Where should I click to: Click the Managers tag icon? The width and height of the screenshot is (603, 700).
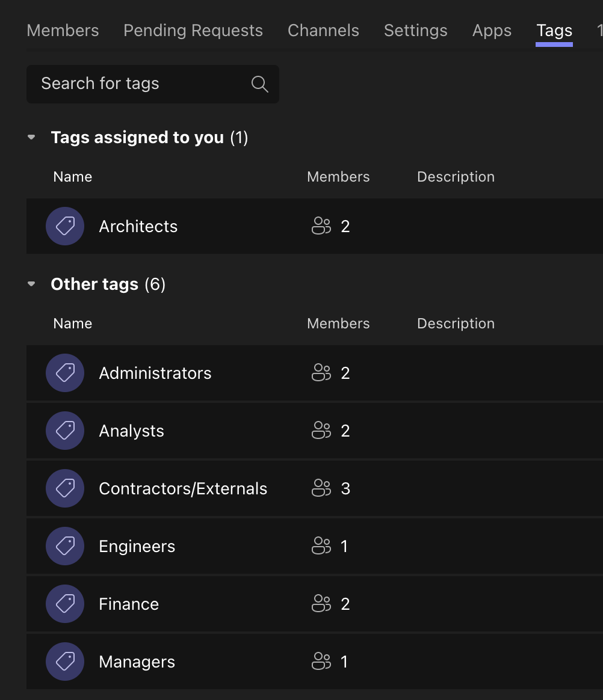tap(65, 662)
